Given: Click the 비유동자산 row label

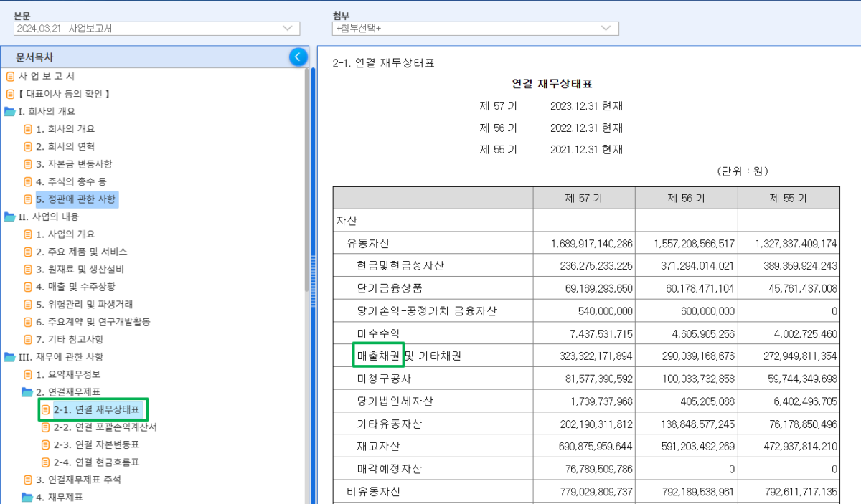Looking at the screenshot, I should tap(373, 492).
